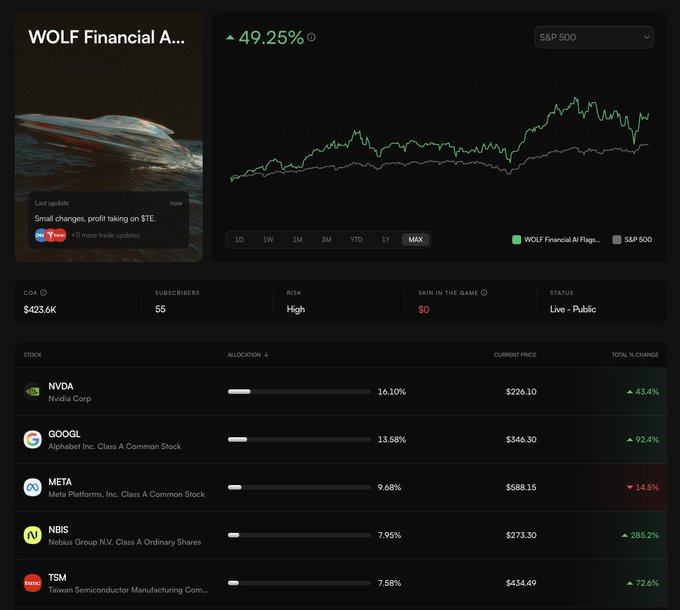Select the 1D time range tab
This screenshot has height=610, width=680.
[239, 240]
